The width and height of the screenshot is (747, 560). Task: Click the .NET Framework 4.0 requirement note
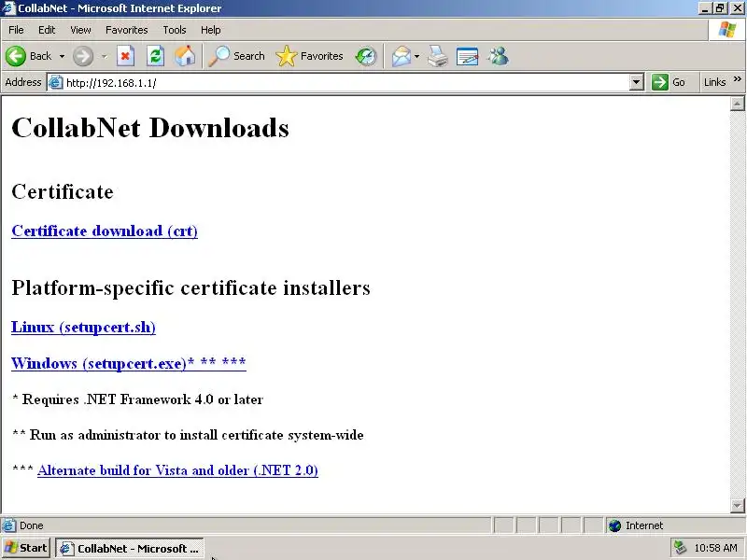[x=137, y=399]
